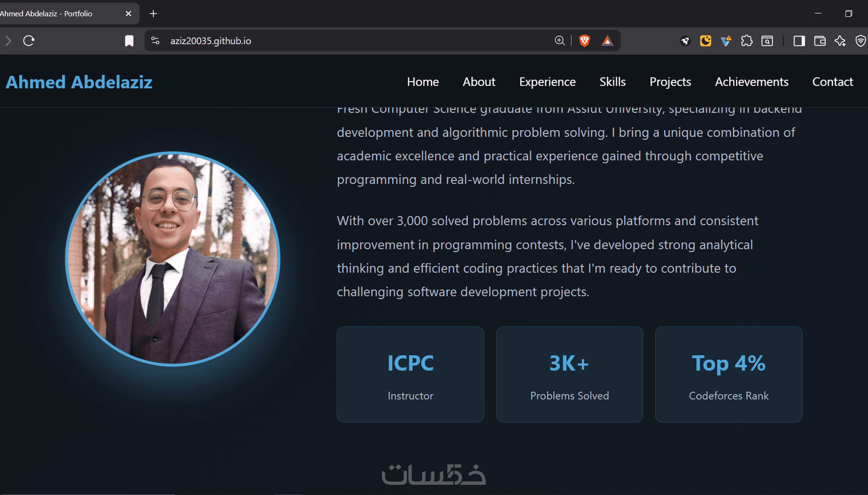This screenshot has width=868, height=495.
Task: Click the yellow moon extension icon
Action: coord(706,41)
